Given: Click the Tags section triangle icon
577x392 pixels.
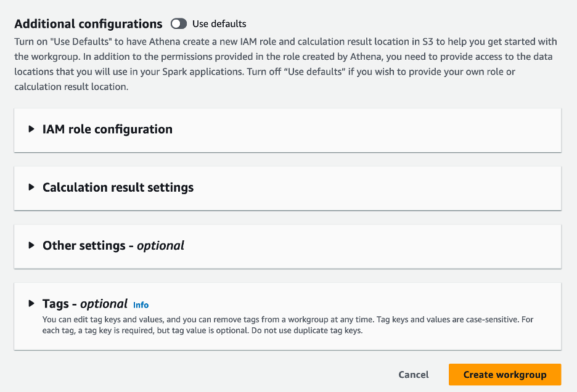Looking at the screenshot, I should [31, 304].
